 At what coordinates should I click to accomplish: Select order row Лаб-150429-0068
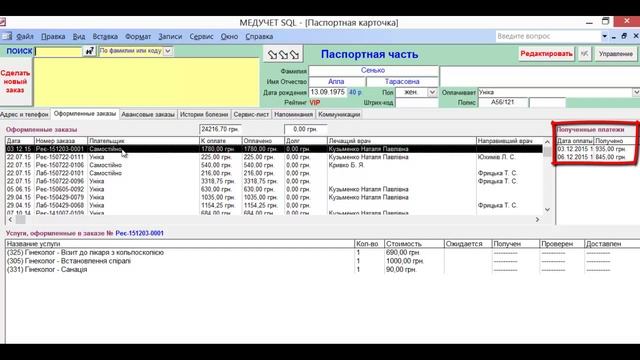coord(274,205)
